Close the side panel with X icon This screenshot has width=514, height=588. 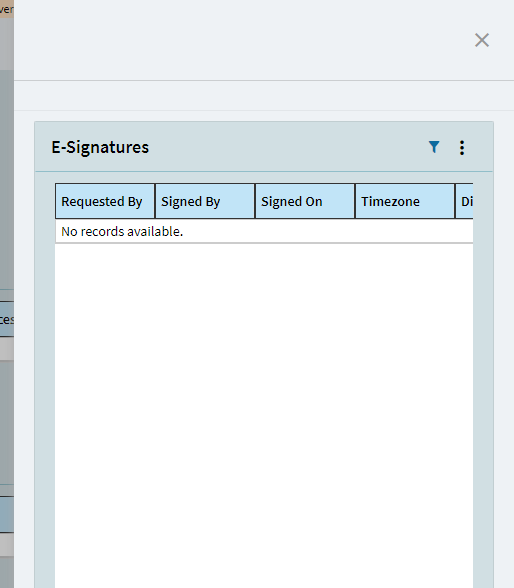coord(482,40)
